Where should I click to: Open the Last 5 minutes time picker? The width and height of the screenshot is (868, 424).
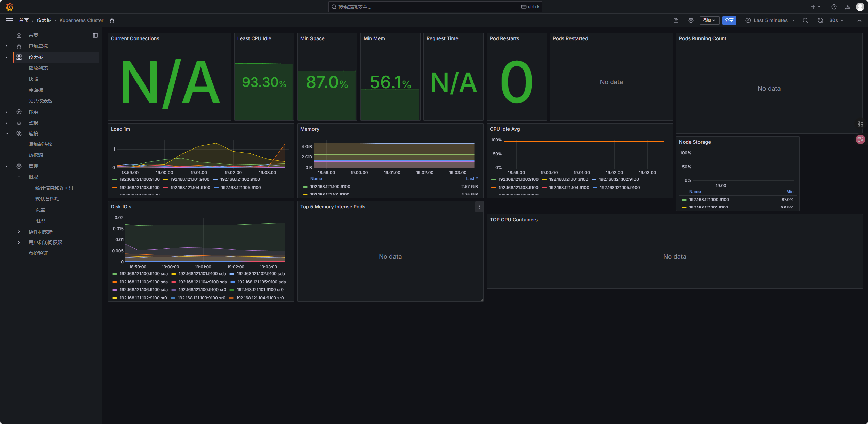click(770, 20)
